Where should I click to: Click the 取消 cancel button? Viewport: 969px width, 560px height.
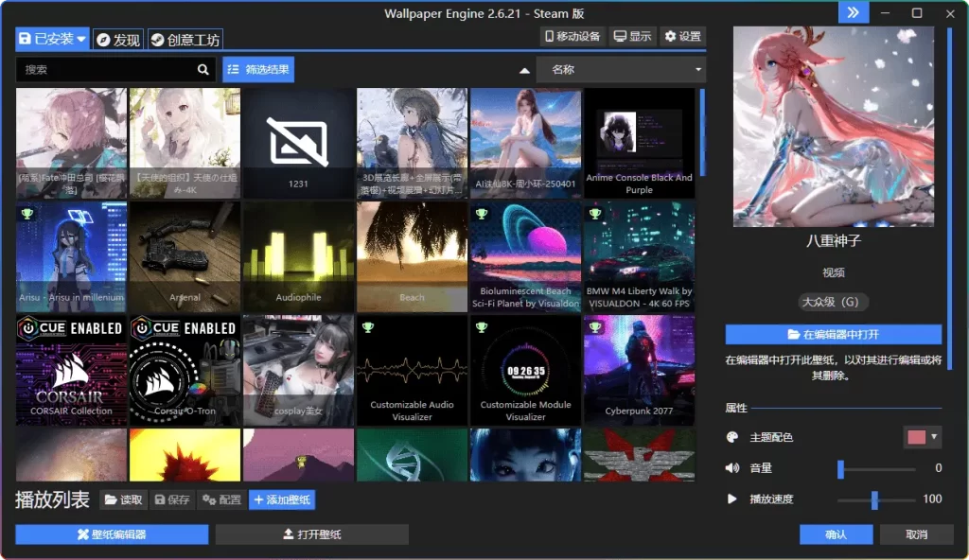point(916,534)
